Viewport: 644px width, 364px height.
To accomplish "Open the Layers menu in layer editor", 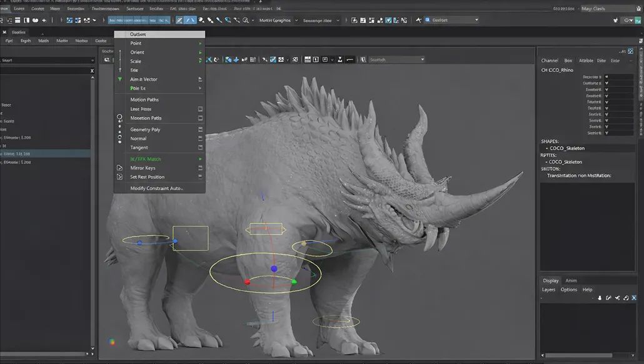I will pyautogui.click(x=548, y=290).
